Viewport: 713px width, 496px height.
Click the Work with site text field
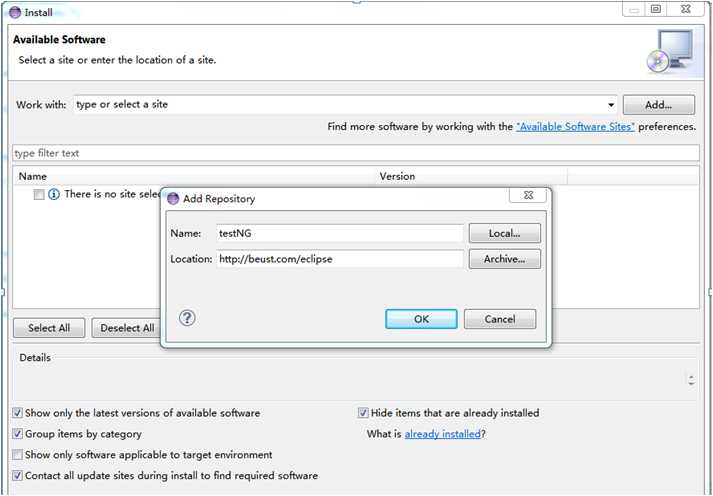click(x=340, y=105)
